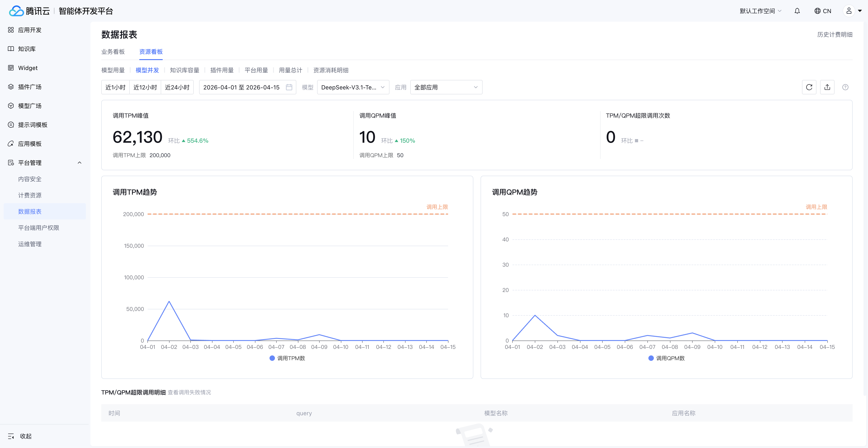Click the notification bell icon
This screenshot has width=868, height=448.
(x=797, y=11)
